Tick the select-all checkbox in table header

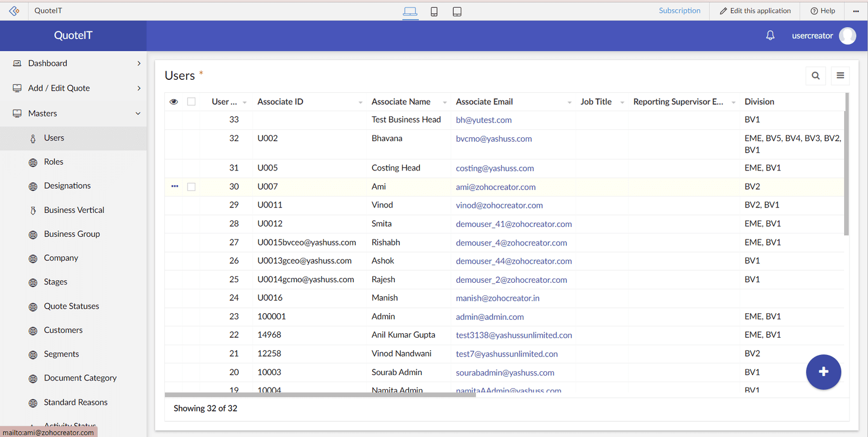click(192, 102)
